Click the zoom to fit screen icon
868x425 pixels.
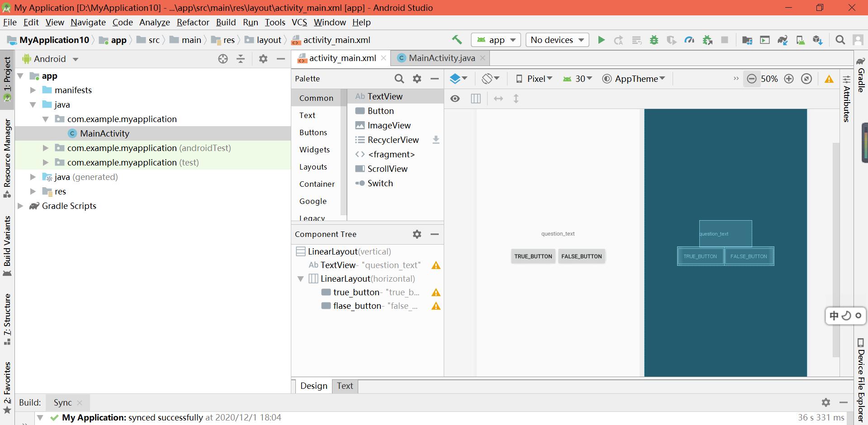point(806,79)
